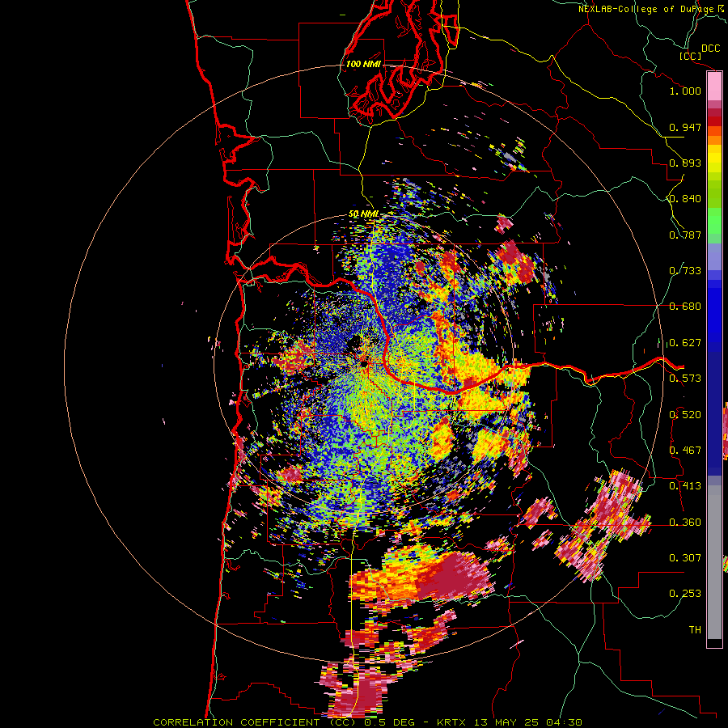Click the 0.413 scale value
Screen dimensions: 728x728
pyautogui.click(x=685, y=486)
